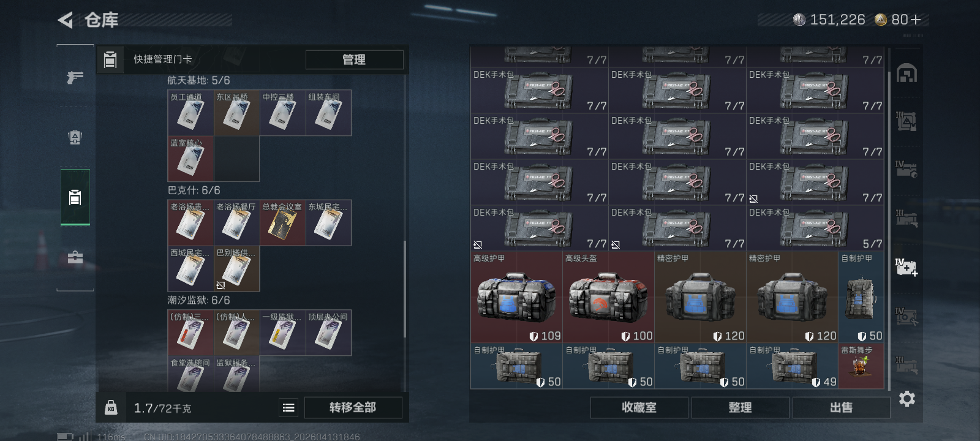980x441 pixels.
Task: Open the weapons category pistol icon
Action: pyautogui.click(x=75, y=77)
